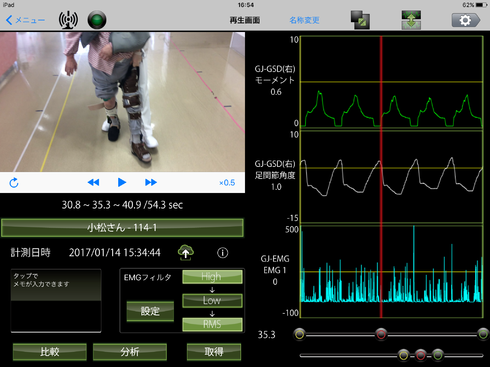This screenshot has width=490, height=367.
Task: Tap the 小松さん - 114-1 record name bar
Action: (x=122, y=228)
